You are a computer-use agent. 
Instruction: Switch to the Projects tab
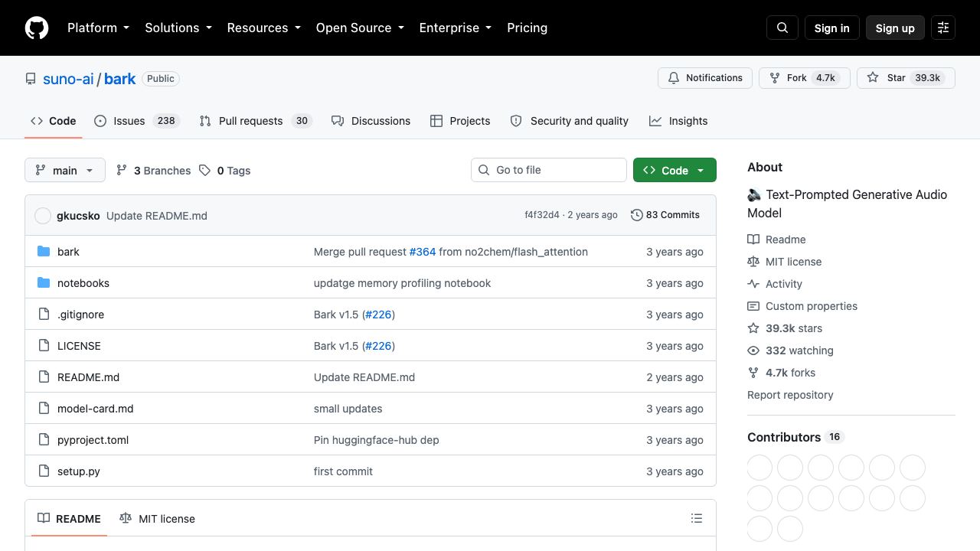coord(460,121)
